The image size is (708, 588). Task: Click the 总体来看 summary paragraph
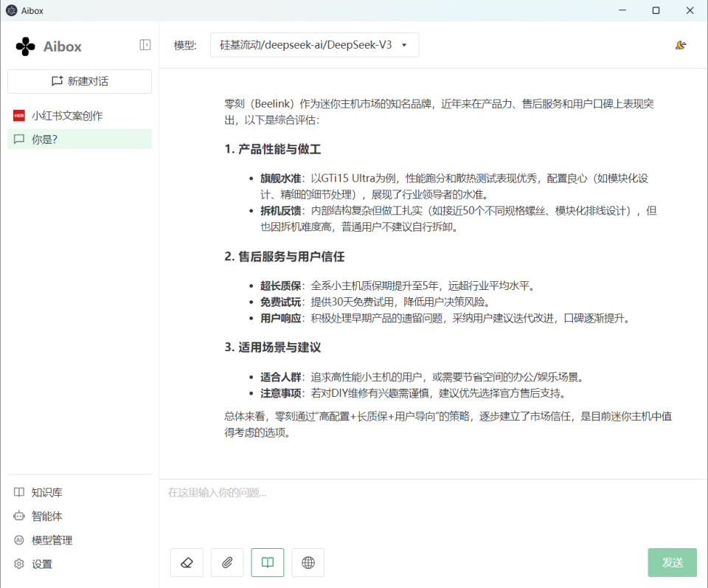(x=448, y=424)
